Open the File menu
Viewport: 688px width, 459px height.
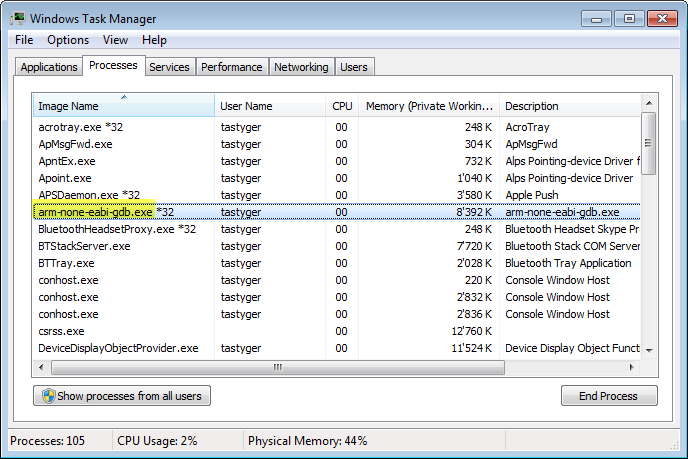coord(24,40)
